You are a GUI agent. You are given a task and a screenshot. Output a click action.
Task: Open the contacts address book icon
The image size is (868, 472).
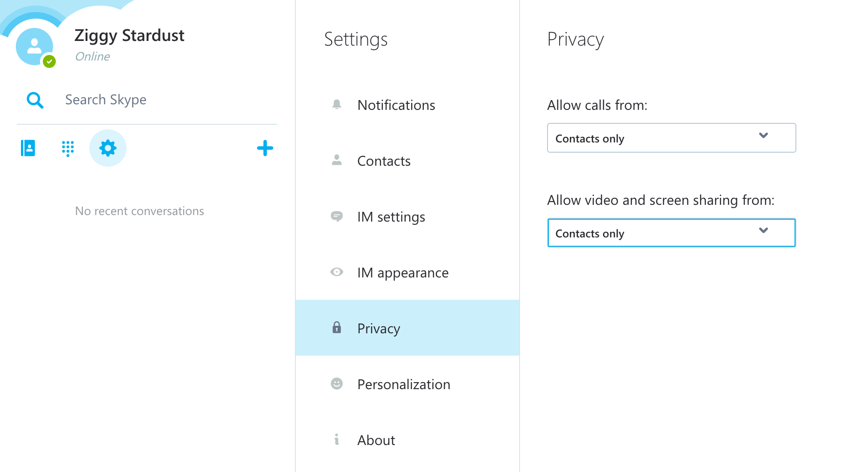pos(28,148)
